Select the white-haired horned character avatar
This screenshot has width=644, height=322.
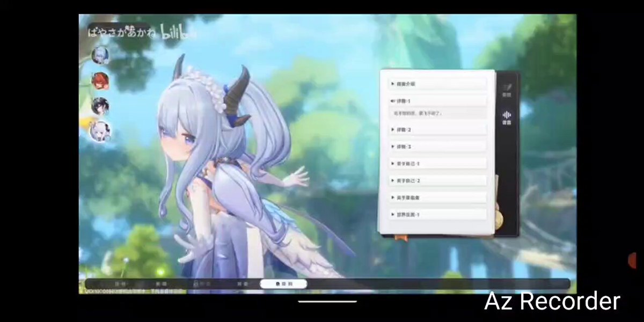[100, 131]
